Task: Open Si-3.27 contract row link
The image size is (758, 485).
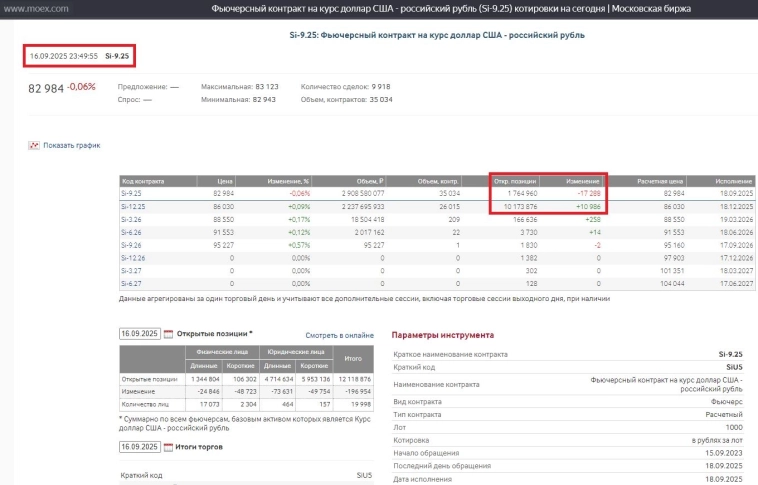Action: [x=133, y=270]
